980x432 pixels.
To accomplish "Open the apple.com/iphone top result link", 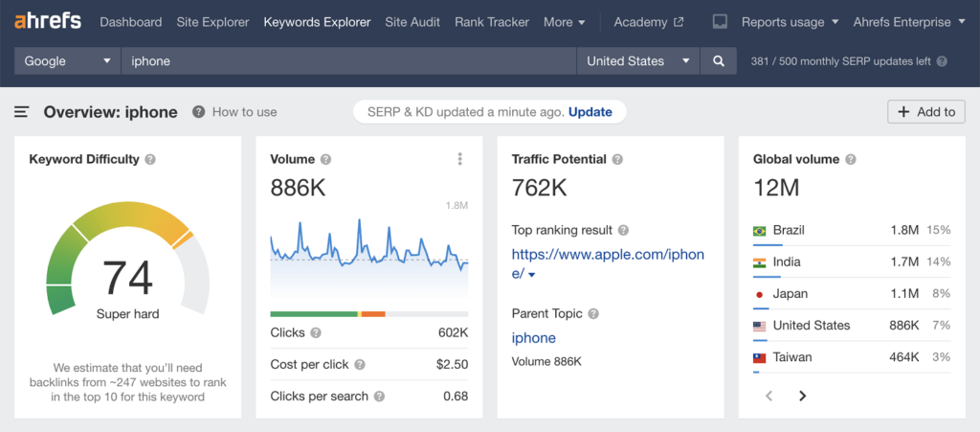I will pos(608,263).
